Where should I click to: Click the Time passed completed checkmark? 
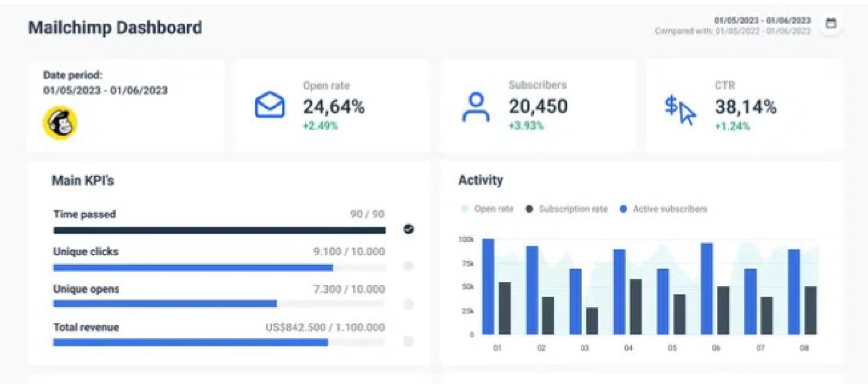(408, 229)
